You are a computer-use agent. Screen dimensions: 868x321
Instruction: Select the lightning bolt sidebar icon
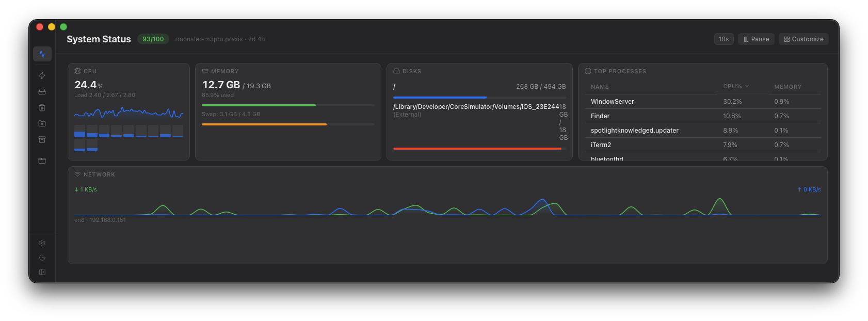click(42, 75)
